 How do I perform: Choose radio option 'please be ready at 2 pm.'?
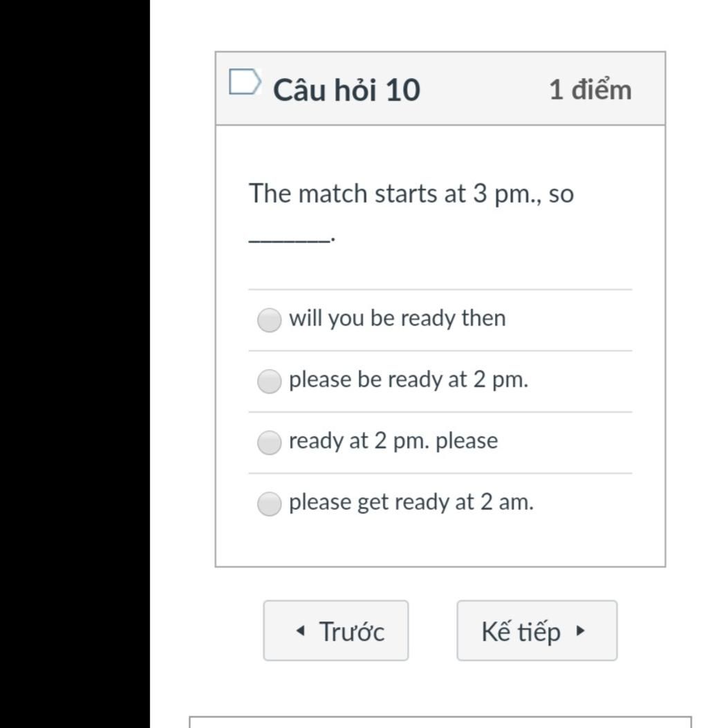(269, 381)
